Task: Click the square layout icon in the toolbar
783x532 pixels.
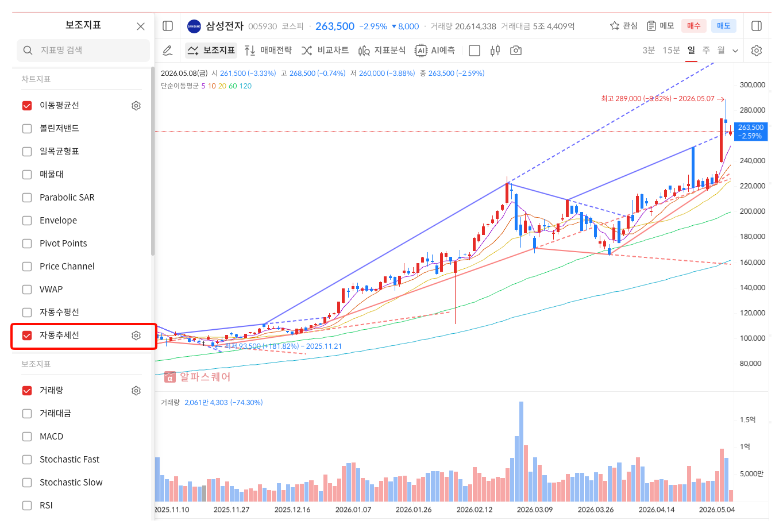Action: pos(475,51)
